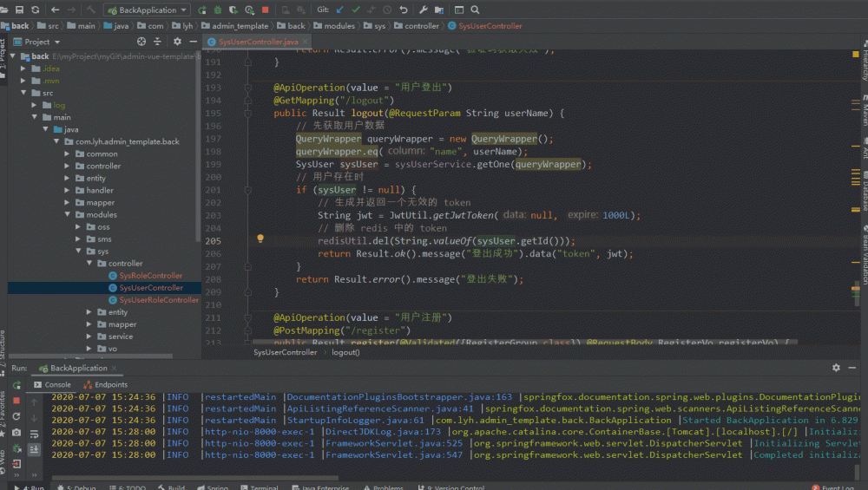Click SysUserController breadcrumb below the editor
The width and height of the screenshot is (868, 490).
pyautogui.click(x=285, y=352)
